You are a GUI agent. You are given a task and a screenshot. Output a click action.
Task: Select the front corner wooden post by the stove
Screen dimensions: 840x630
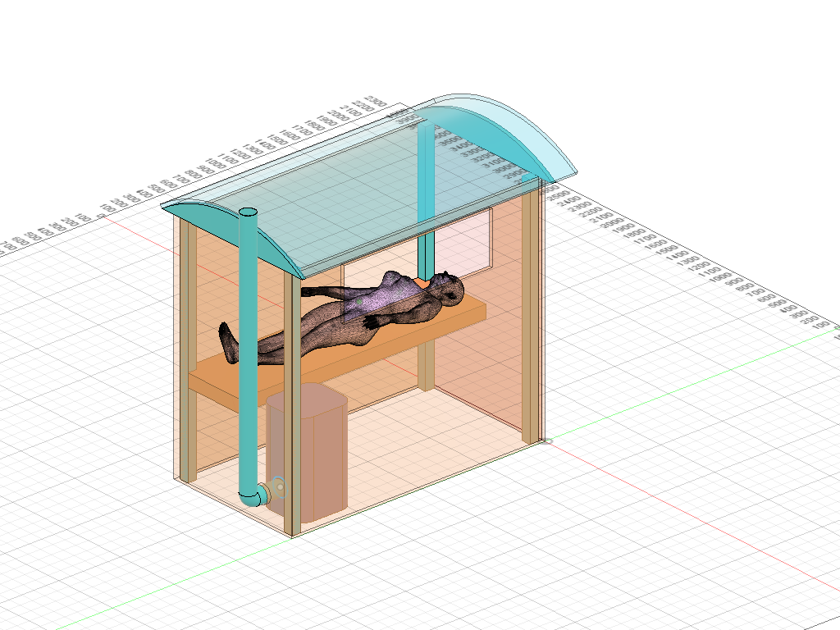[x=293, y=404]
